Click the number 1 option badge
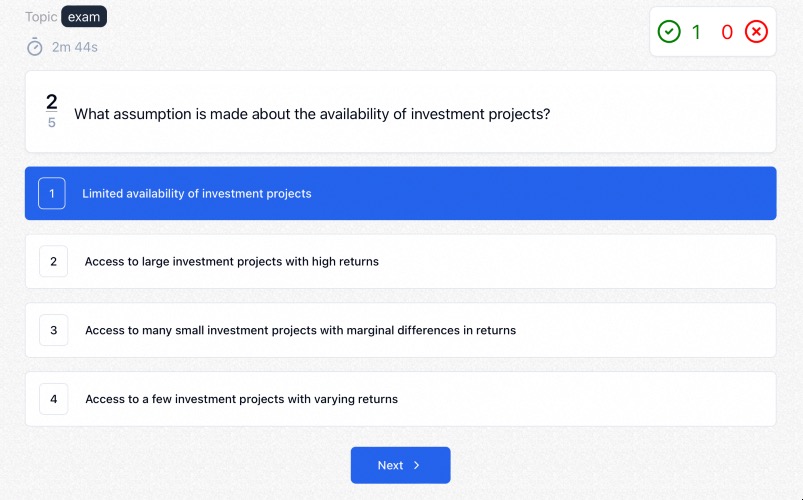 [52, 193]
